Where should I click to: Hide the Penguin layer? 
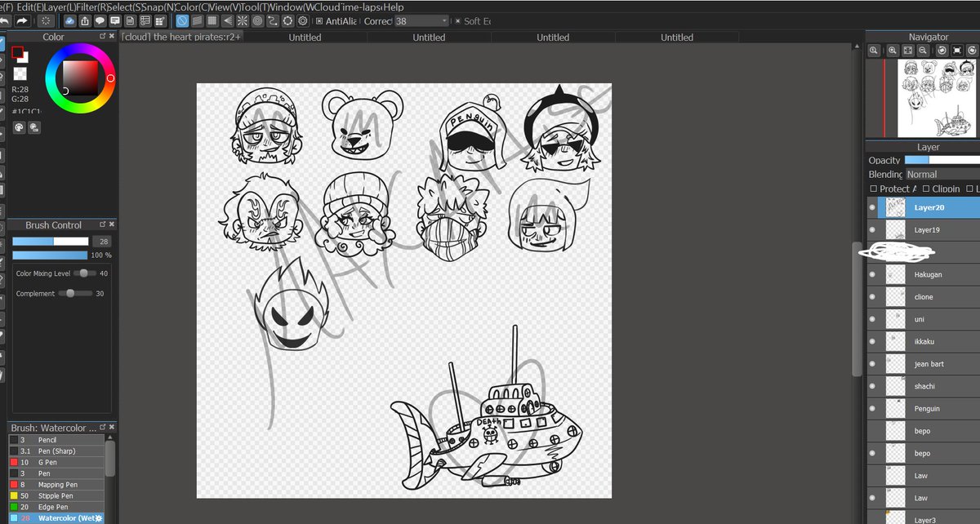[x=873, y=408]
